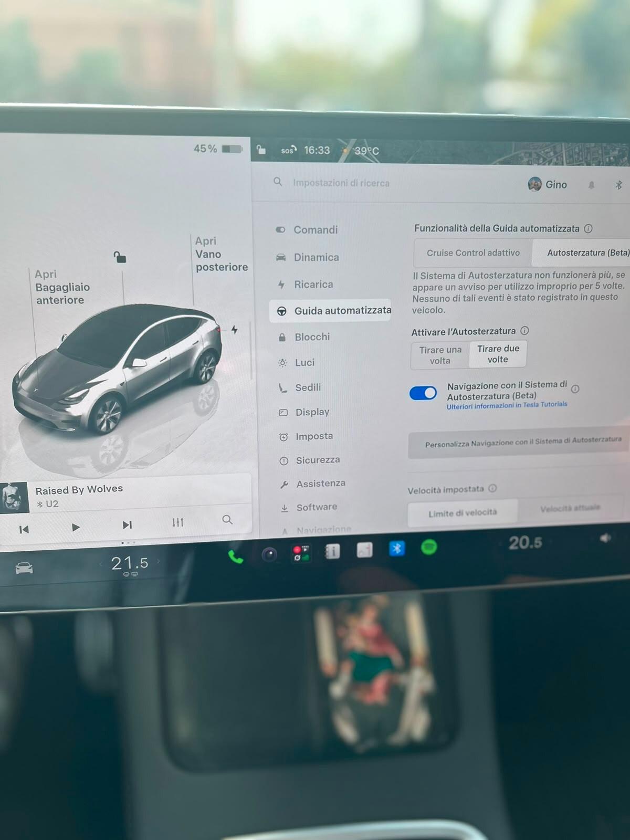Toggle Navigazione con il Sistema di Autosterzatura

pos(423,393)
